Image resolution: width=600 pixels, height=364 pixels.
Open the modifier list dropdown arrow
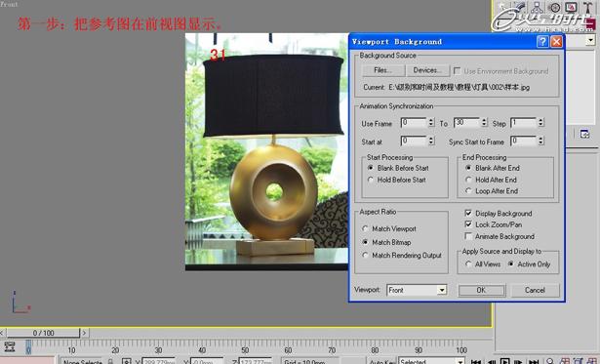tap(591, 40)
